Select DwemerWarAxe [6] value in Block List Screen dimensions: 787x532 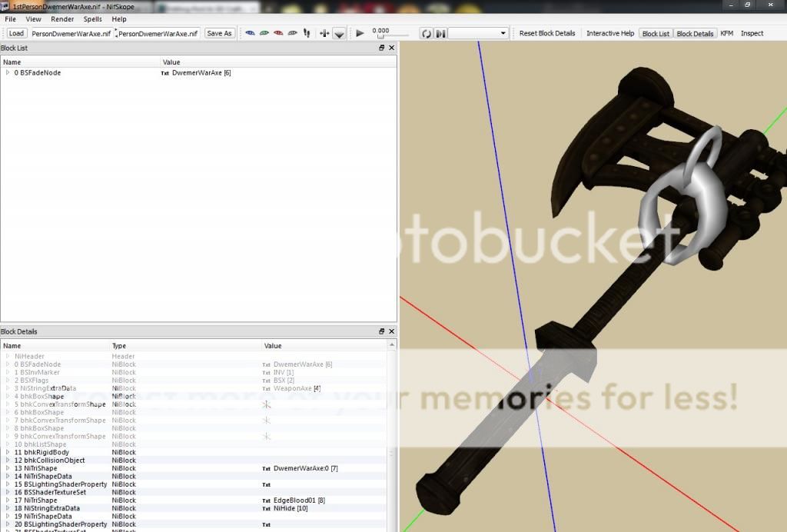click(201, 73)
